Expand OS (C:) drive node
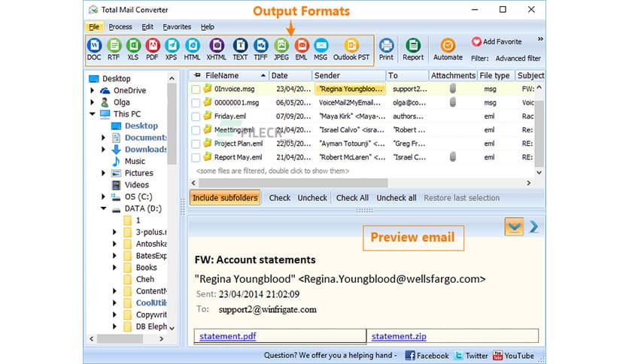629x364 pixels. (x=104, y=197)
